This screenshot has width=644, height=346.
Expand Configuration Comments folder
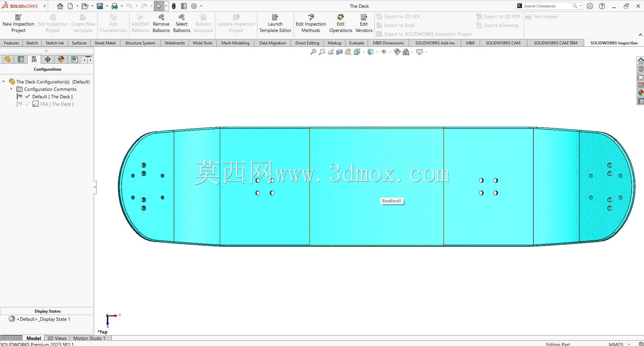[11, 89]
